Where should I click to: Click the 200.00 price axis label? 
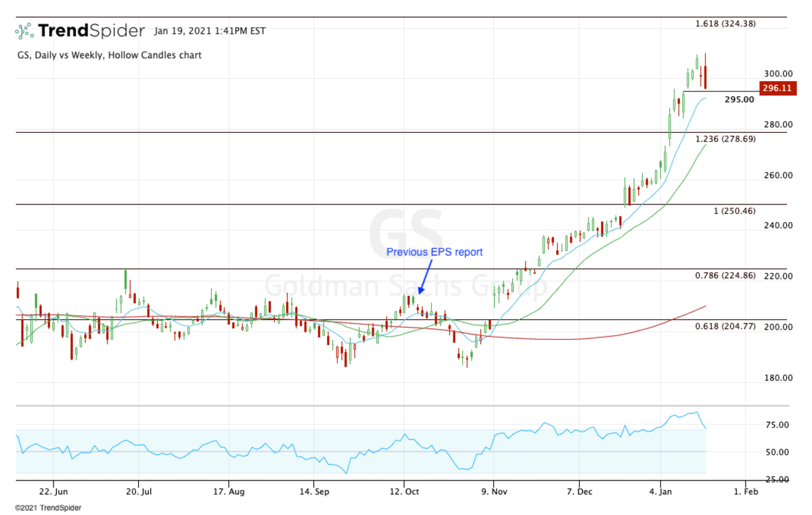pos(778,327)
